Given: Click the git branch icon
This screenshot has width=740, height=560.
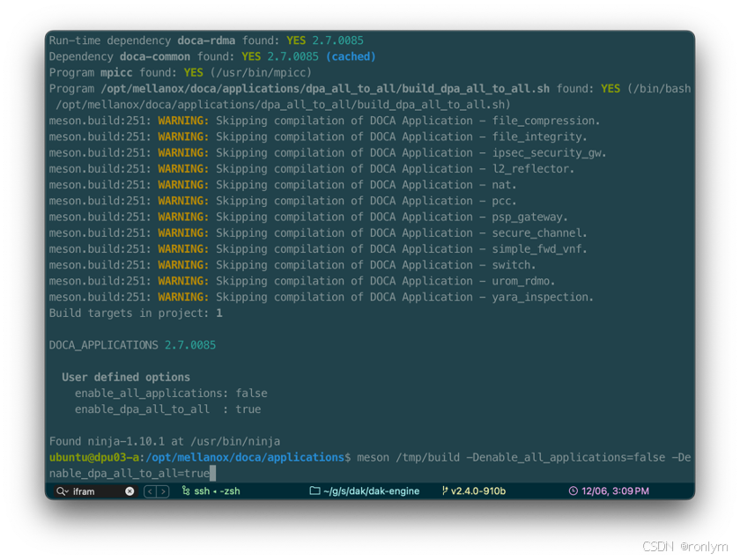Looking at the screenshot, I should (x=445, y=490).
